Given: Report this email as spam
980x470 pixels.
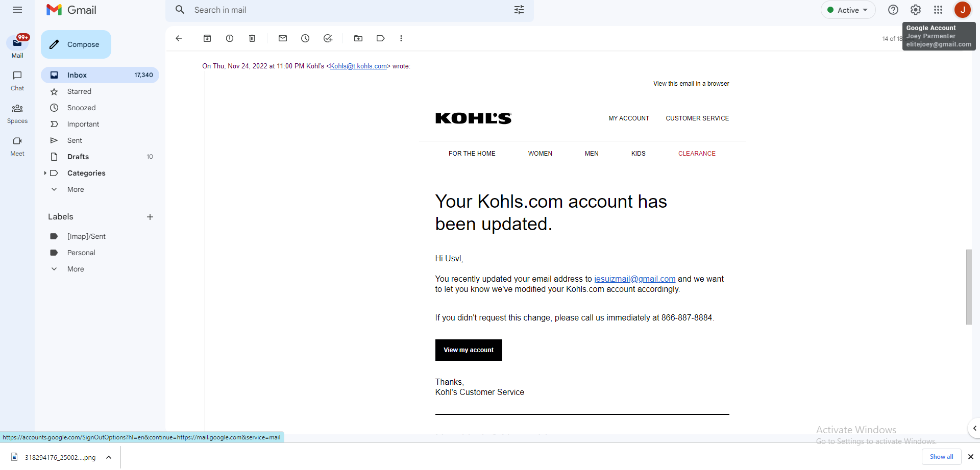Looking at the screenshot, I should click(x=230, y=38).
